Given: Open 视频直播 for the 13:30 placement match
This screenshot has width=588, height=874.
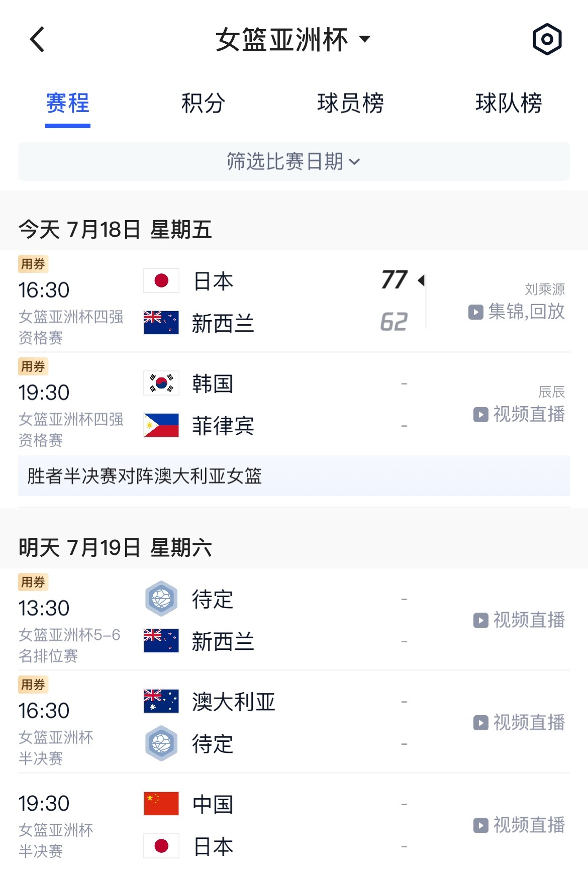Looking at the screenshot, I should (x=519, y=620).
